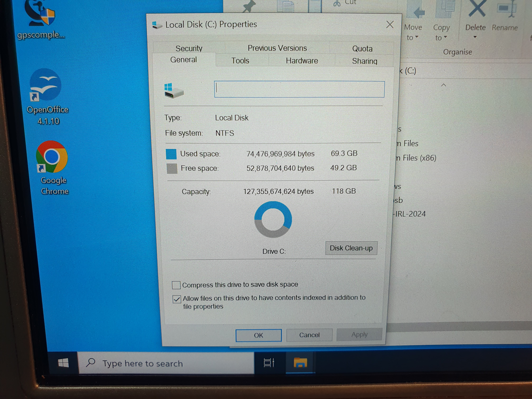
Task: Open the OpenOffice 4.1.10 desktop icon
Action: (47, 97)
